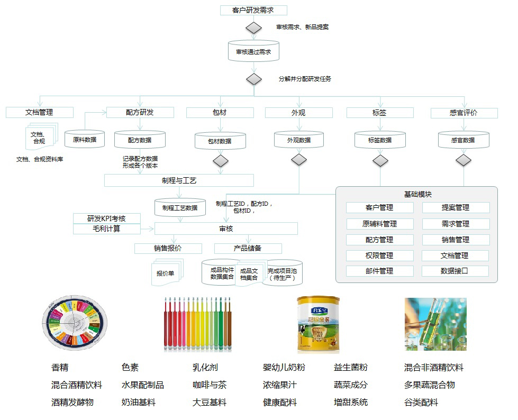
Task: Click the 文档、合规 document stack icon
Action: [42, 136]
